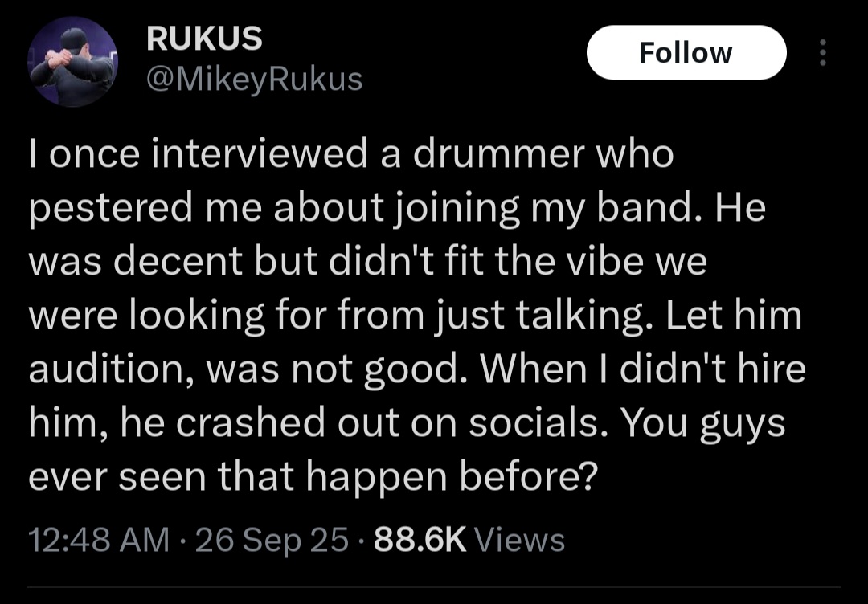Image resolution: width=868 pixels, height=604 pixels.
Task: Open the @MikeyRukus handle link
Action: [254, 79]
